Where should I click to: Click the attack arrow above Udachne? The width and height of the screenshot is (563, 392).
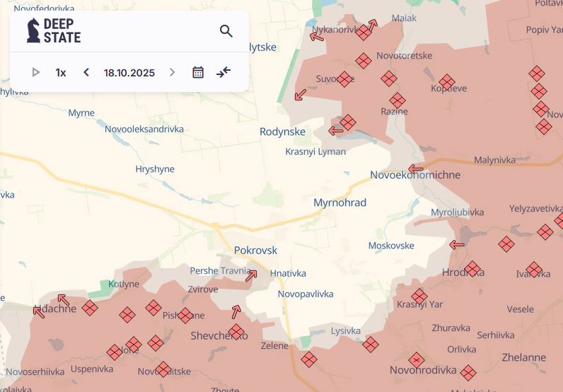click(64, 299)
